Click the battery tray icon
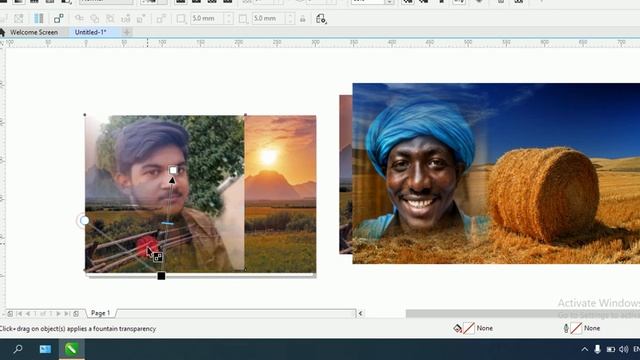 [611, 349]
